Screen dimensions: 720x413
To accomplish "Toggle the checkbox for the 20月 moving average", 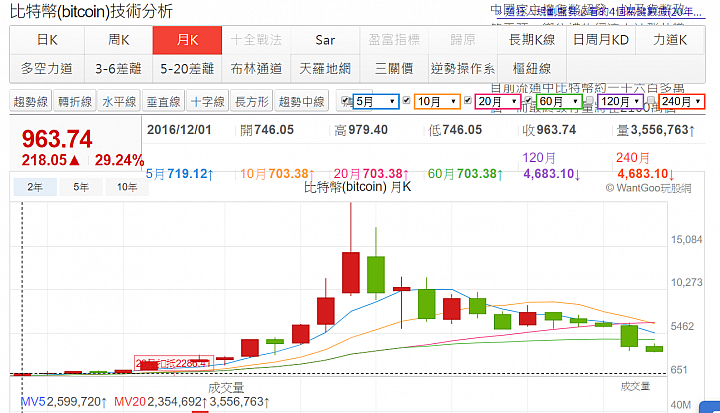I will click(x=468, y=100).
